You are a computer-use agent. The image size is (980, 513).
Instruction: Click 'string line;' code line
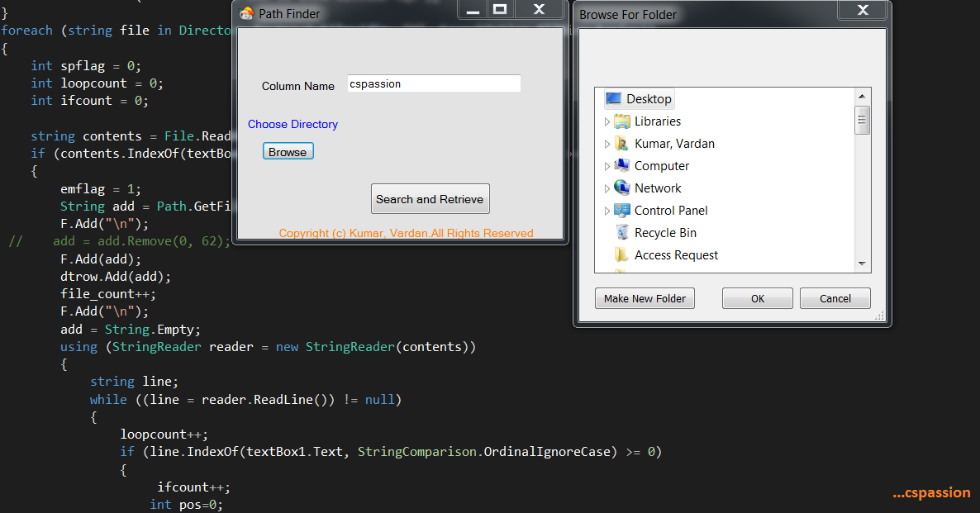coord(134,381)
